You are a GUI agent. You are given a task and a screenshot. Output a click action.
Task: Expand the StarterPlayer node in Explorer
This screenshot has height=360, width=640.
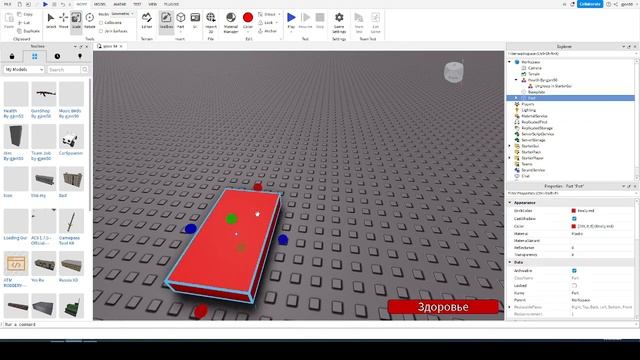(509, 158)
